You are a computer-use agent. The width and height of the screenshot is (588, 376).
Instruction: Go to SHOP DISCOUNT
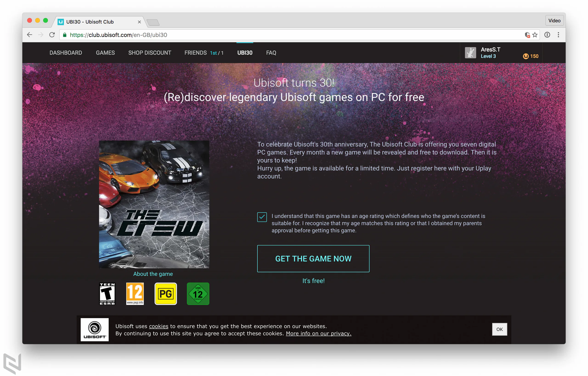click(x=150, y=53)
